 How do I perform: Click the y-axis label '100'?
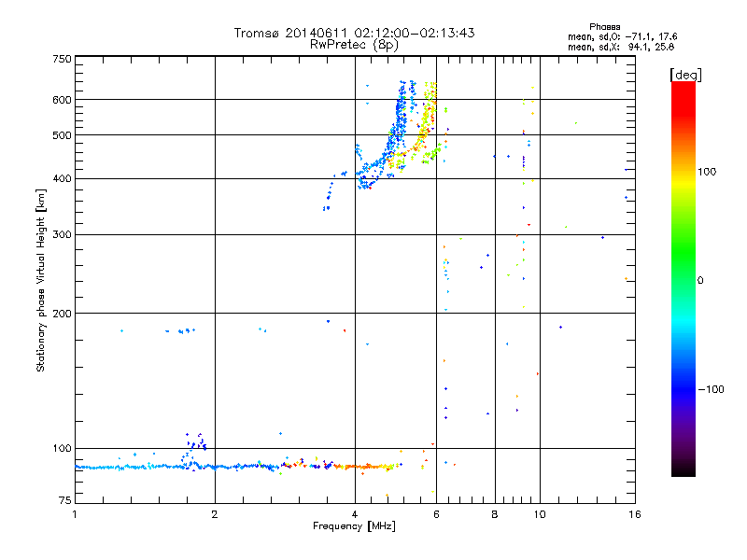(x=62, y=448)
